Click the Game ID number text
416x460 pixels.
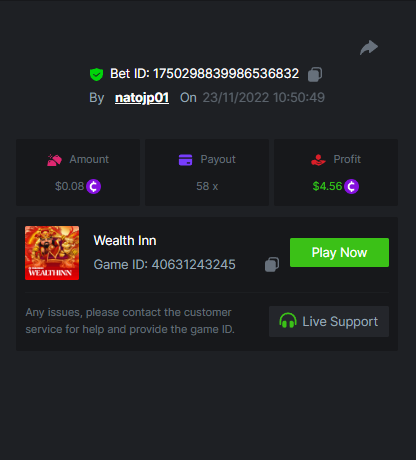[x=194, y=265]
